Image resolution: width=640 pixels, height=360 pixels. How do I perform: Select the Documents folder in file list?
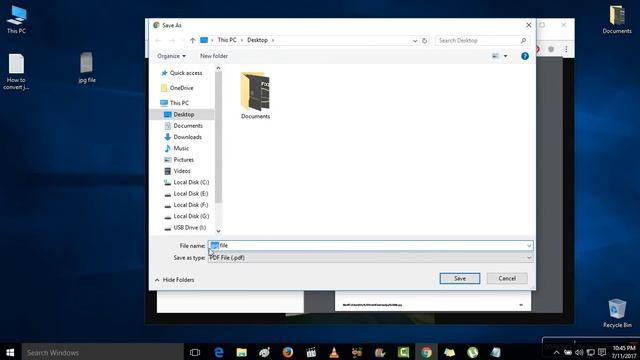point(256,96)
